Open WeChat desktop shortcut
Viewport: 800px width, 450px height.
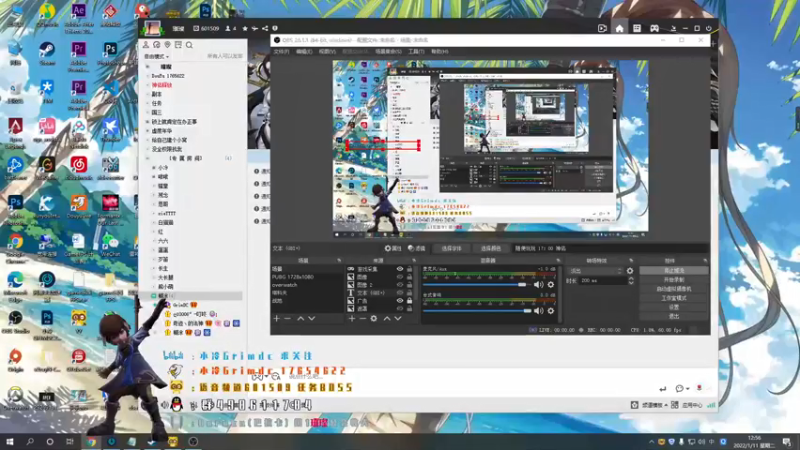[x=110, y=245]
